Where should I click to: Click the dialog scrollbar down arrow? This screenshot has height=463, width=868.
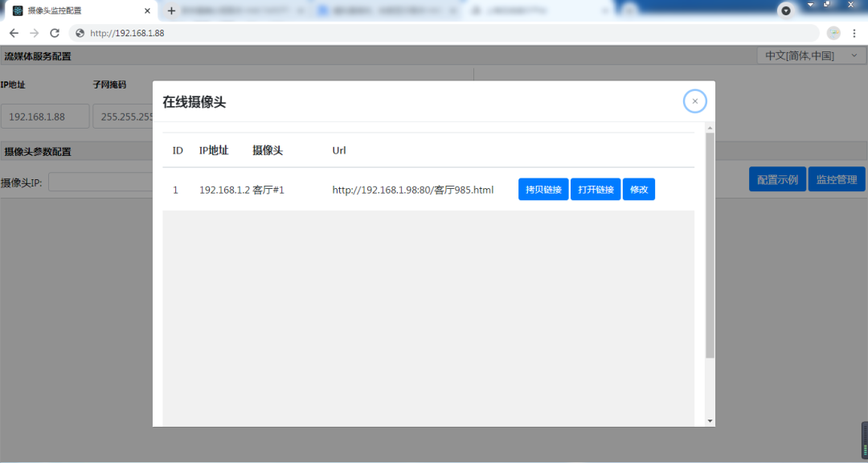click(x=710, y=420)
